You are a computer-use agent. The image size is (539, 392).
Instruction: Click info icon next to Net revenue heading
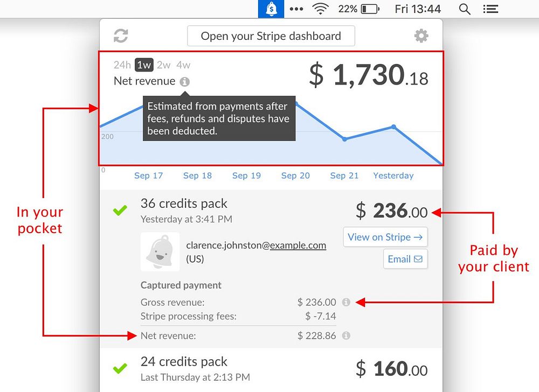tap(184, 82)
